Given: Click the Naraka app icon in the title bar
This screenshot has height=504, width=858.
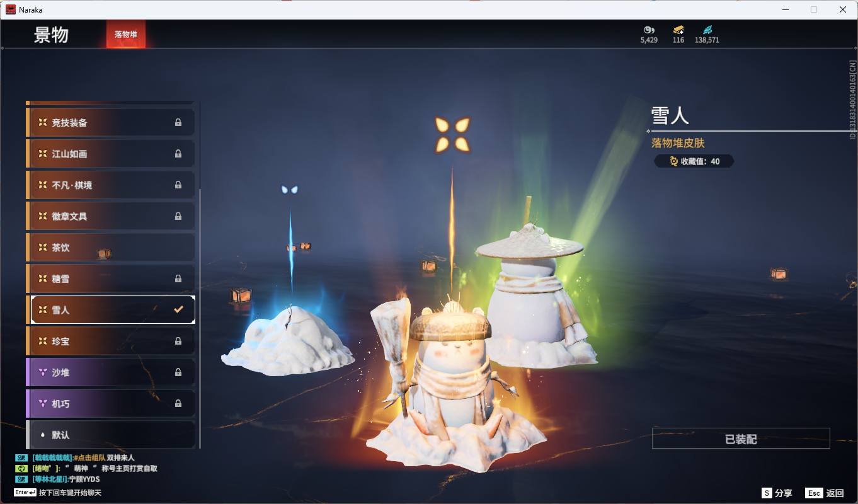Looking at the screenshot, I should point(11,9).
